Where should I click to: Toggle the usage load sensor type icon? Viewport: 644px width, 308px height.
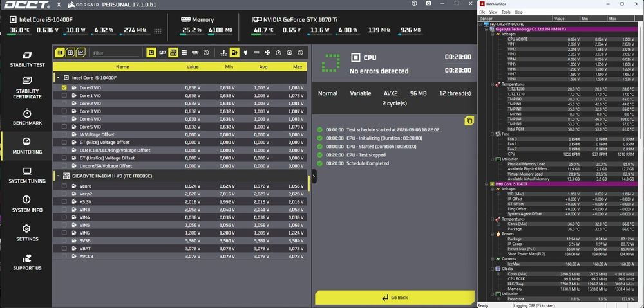[290, 53]
